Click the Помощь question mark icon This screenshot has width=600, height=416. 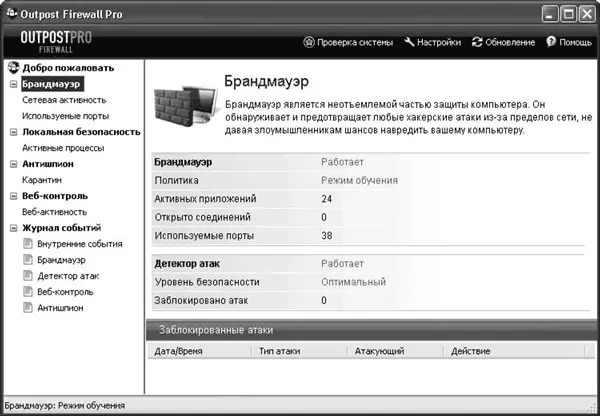551,42
